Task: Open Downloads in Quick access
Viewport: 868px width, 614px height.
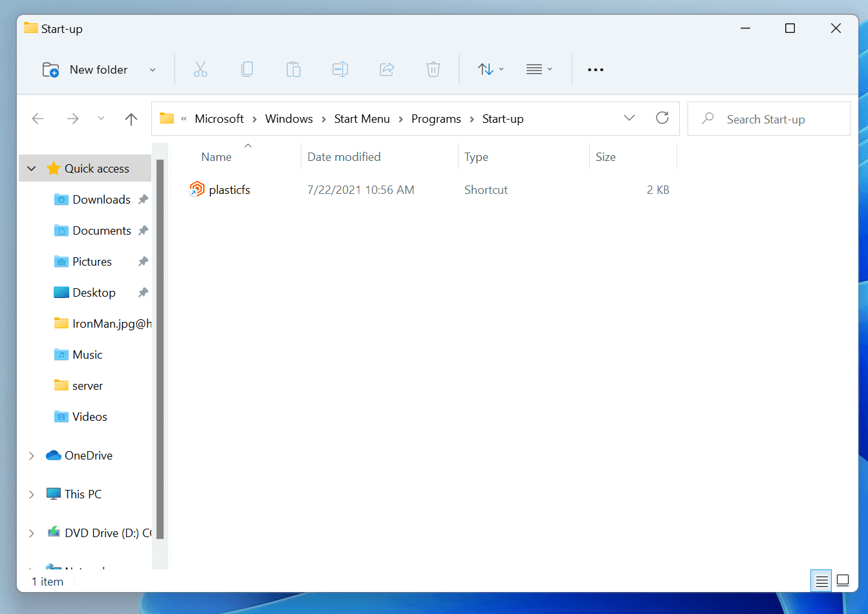Action: (102, 200)
